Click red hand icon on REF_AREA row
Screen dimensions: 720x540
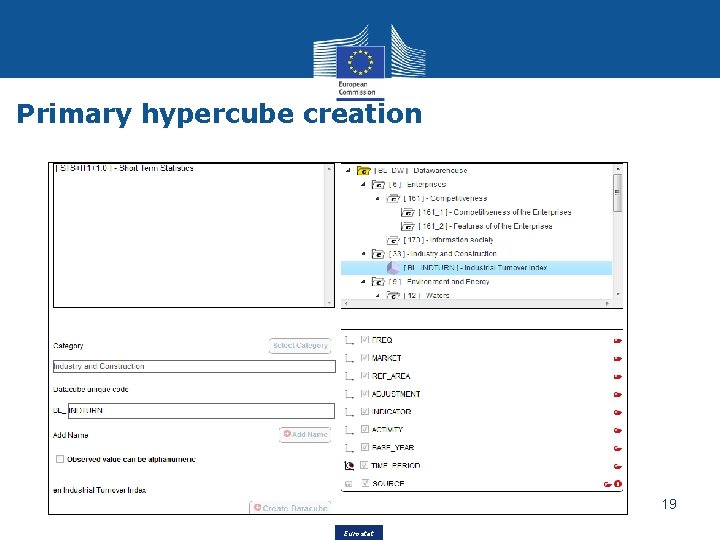point(618,377)
